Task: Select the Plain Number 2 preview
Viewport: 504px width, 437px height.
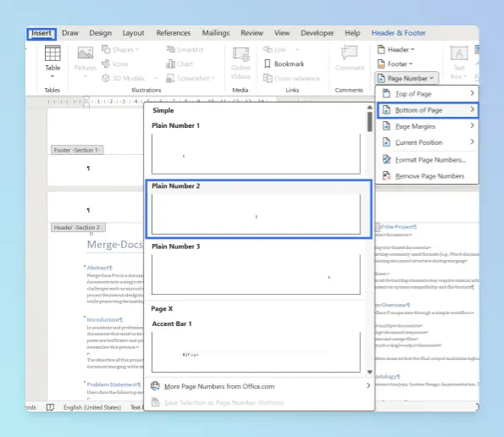Action: click(256, 214)
